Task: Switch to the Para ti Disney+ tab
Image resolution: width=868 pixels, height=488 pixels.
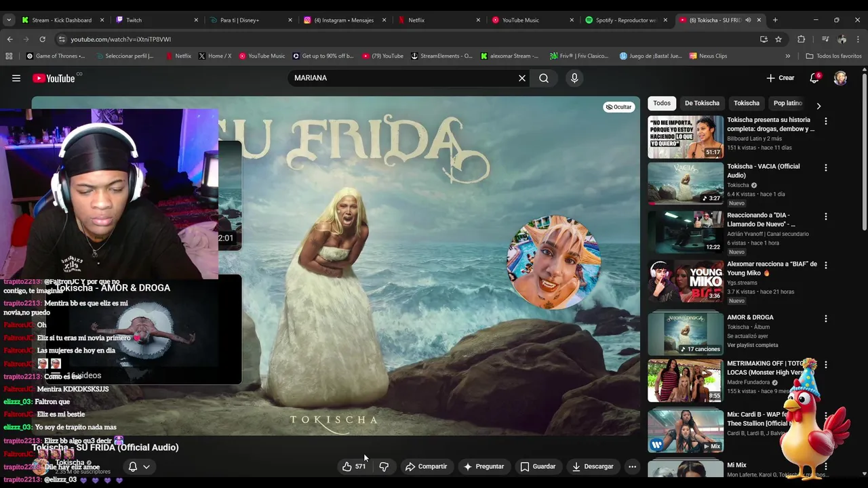Action: pos(250,20)
